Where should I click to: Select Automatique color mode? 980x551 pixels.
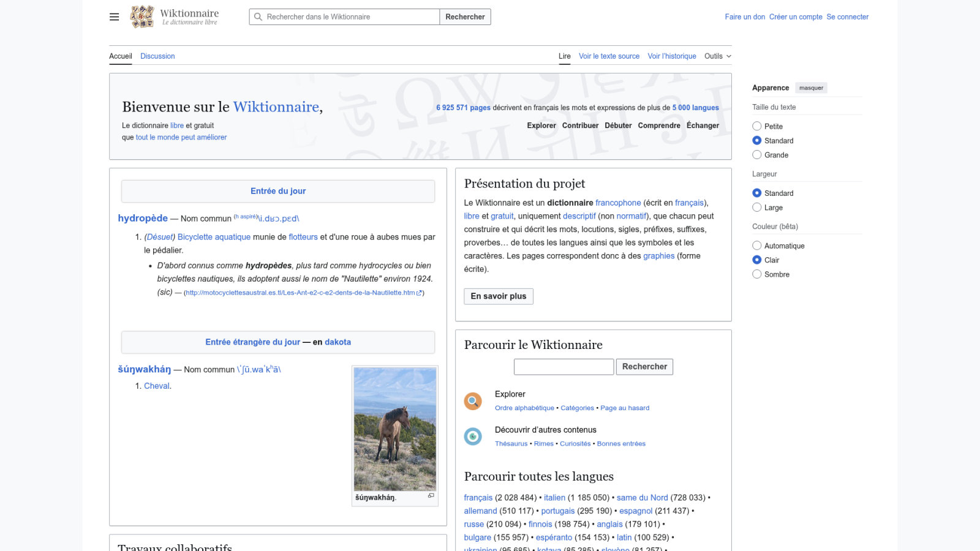pyautogui.click(x=757, y=246)
